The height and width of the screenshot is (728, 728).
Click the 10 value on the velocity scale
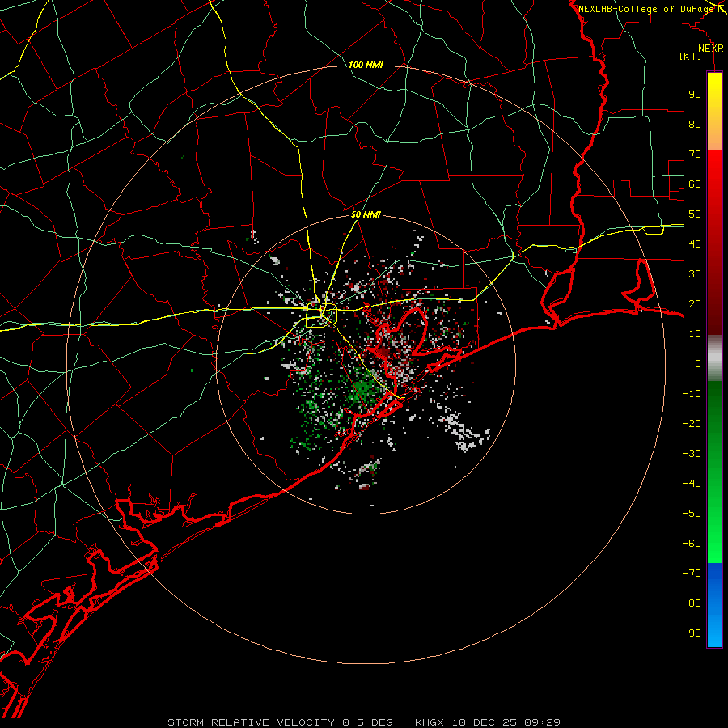coord(695,334)
